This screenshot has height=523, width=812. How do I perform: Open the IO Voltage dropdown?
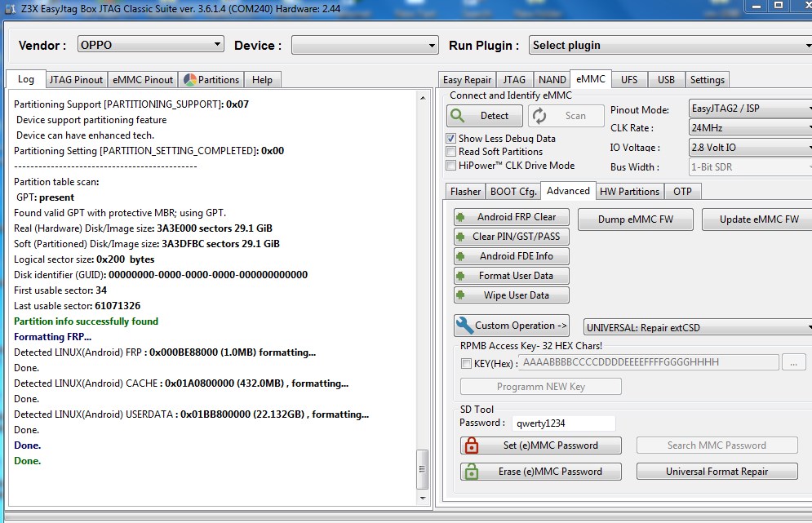(x=750, y=147)
